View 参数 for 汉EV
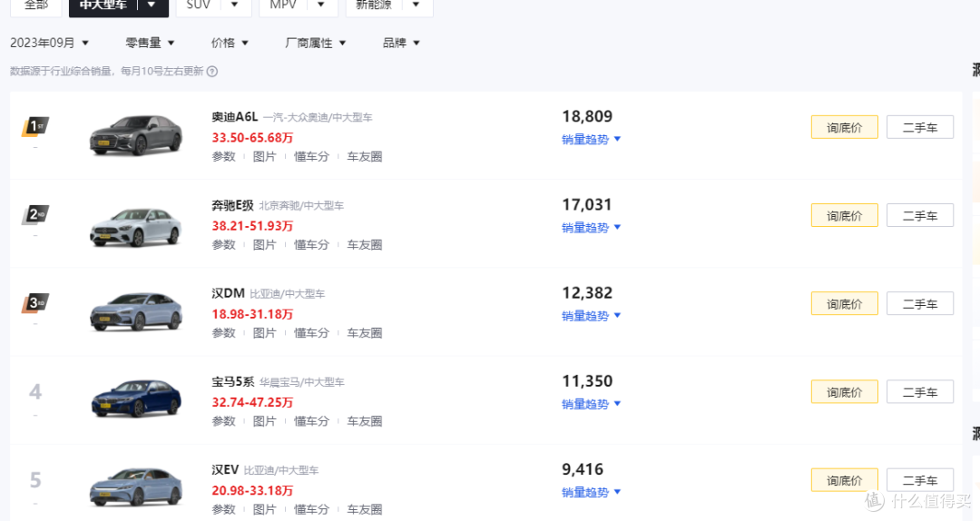 click(224, 509)
